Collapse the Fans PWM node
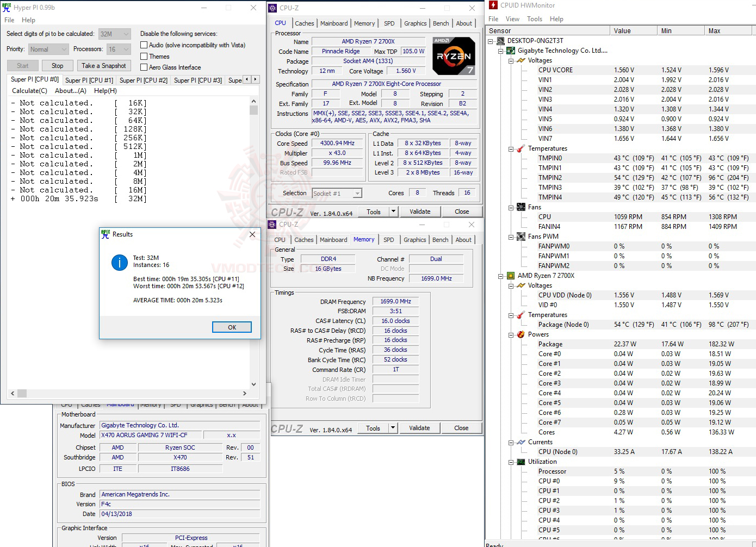 [511, 237]
